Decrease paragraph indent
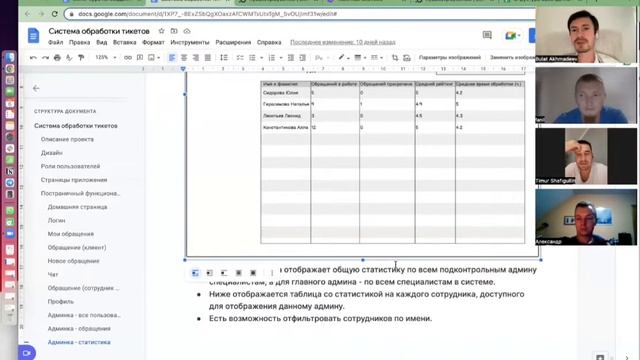Screen dimensions: 640x360 [291, 58]
